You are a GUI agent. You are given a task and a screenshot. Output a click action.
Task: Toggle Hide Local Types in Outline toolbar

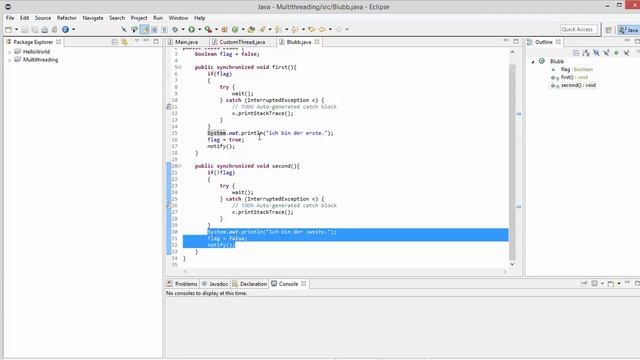(x=627, y=53)
